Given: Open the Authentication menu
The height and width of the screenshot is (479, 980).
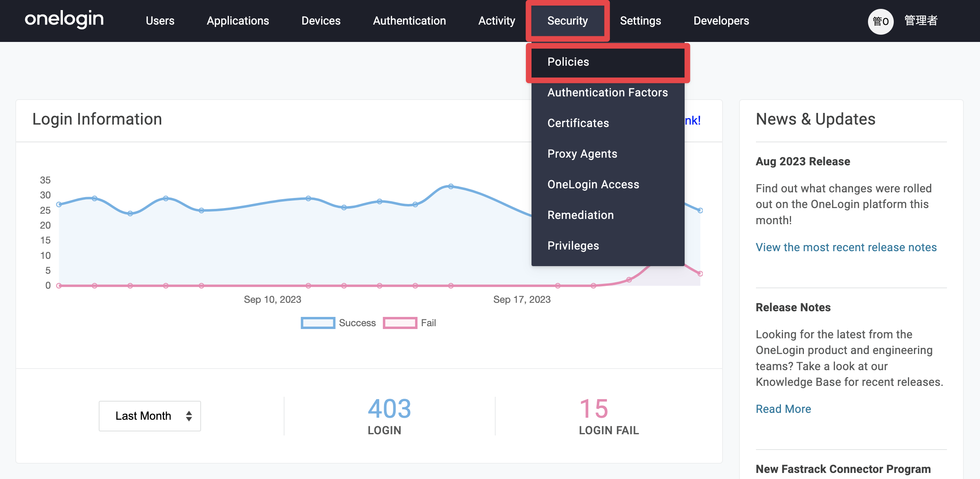Looking at the screenshot, I should (409, 21).
